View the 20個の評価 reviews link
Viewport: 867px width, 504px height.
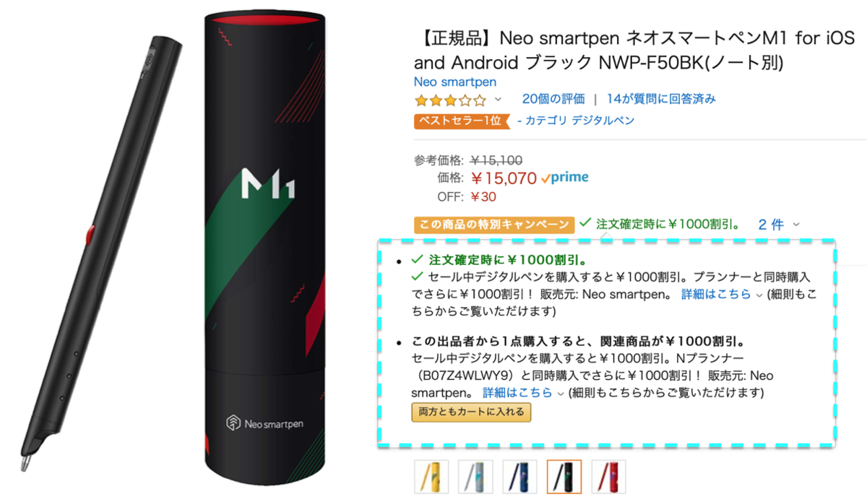[x=553, y=99]
